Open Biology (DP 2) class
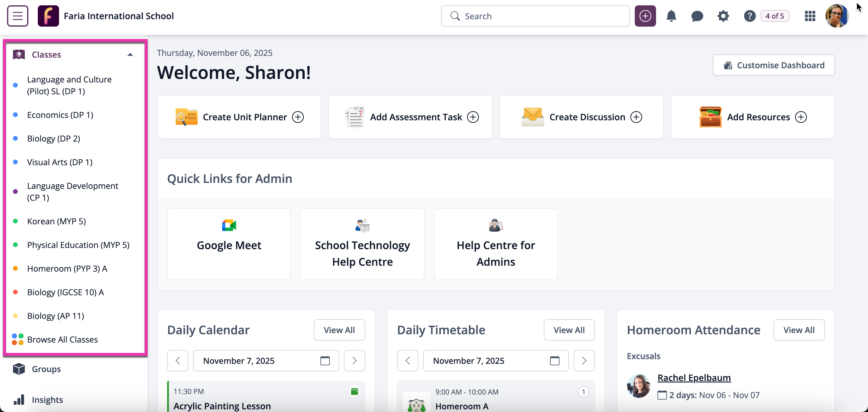 (53, 138)
